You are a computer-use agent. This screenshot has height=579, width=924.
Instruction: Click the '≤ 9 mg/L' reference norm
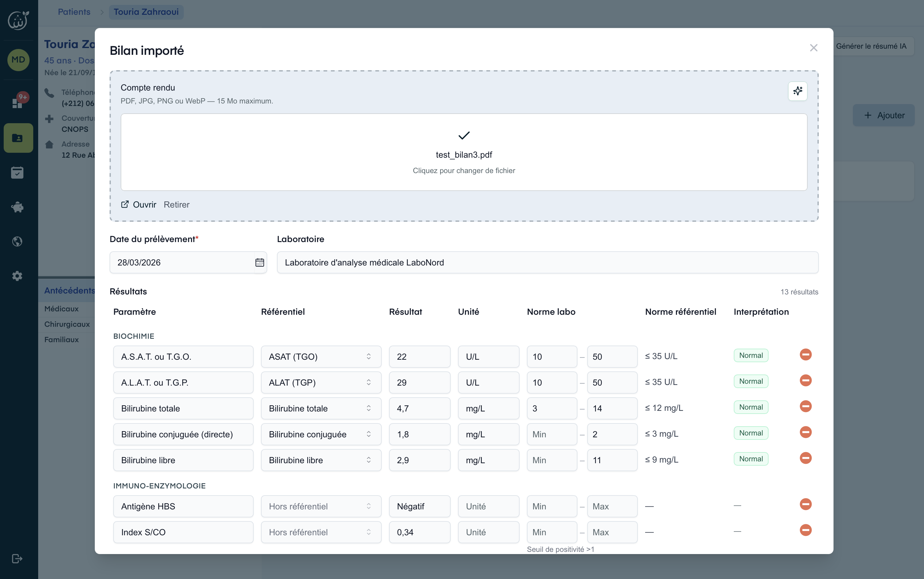pos(661,460)
